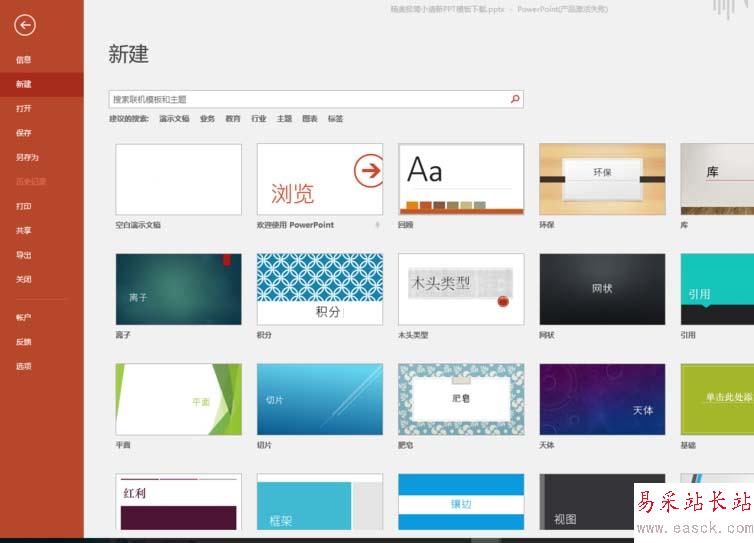Screen dimensions: 754x543
Task: Click the 图表 suggested search
Action: 310,118
